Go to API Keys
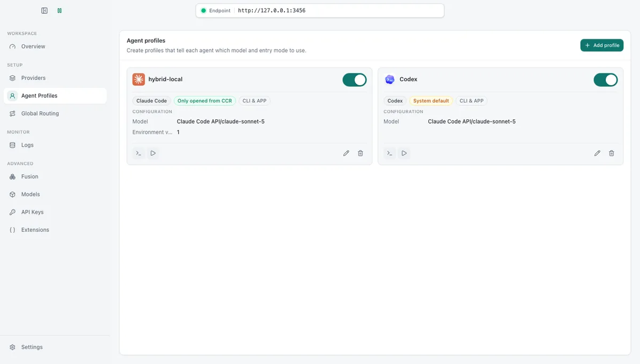This screenshot has height=364, width=640. pos(55,212)
